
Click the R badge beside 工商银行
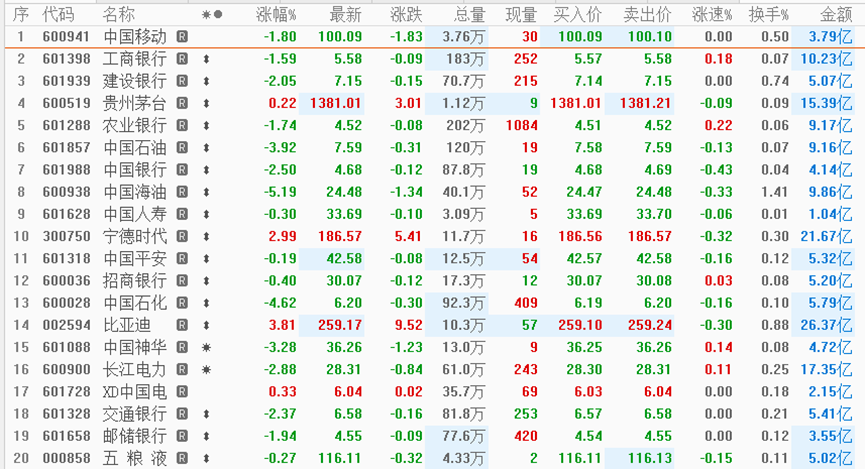182,59
